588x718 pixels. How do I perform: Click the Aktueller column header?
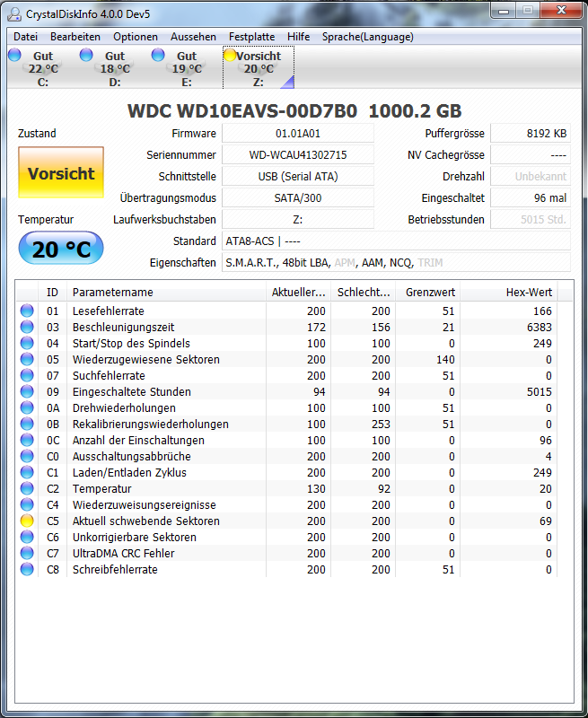298,293
